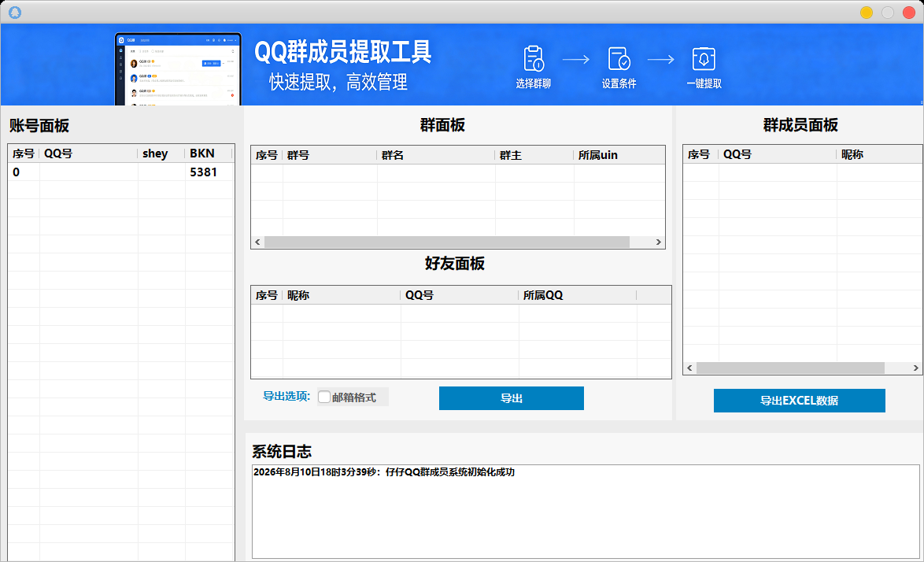The width and height of the screenshot is (924, 562).
Task: Click the shey column header
Action: [x=161, y=153]
